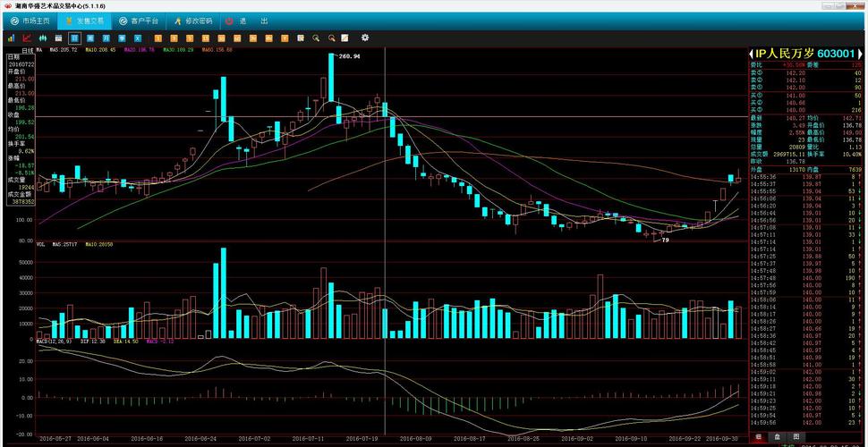868x447 pixels.
Task: Click the colored bar chart toolbar icon
Action: pos(11,38)
